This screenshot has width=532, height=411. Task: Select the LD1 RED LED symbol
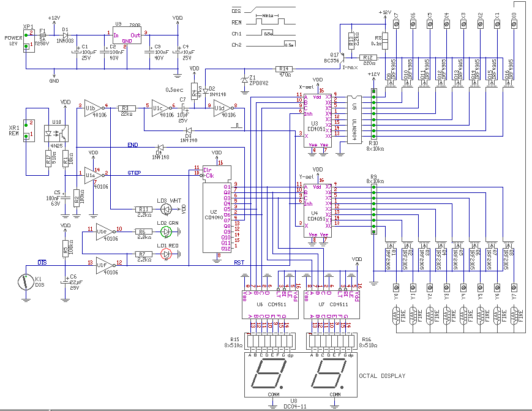[x=166, y=254]
